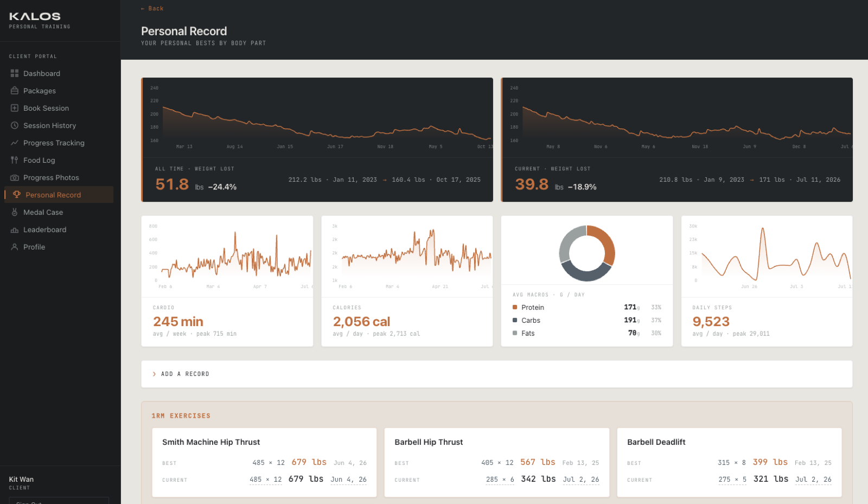Click the Personal Record page heading
Viewport: 868px width, 504px height.
tap(184, 31)
